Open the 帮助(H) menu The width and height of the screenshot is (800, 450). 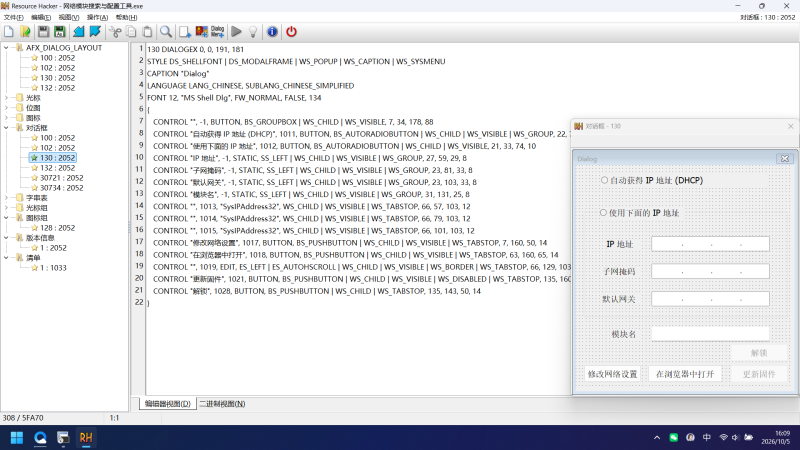point(126,17)
